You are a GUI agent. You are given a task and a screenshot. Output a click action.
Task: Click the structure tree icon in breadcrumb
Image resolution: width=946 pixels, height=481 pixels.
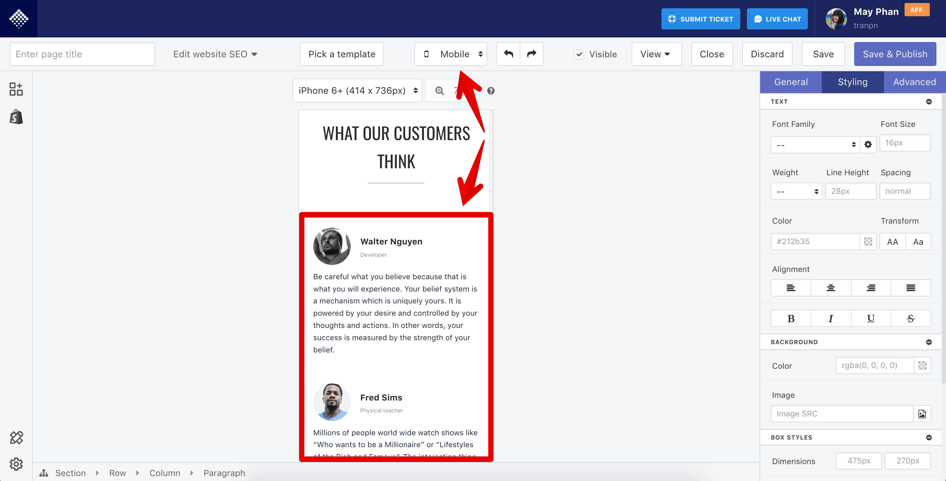pos(43,473)
